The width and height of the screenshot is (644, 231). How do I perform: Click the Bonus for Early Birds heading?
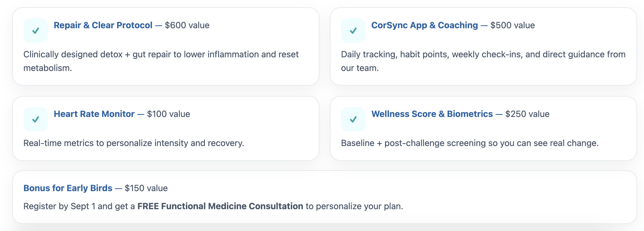[x=68, y=188]
